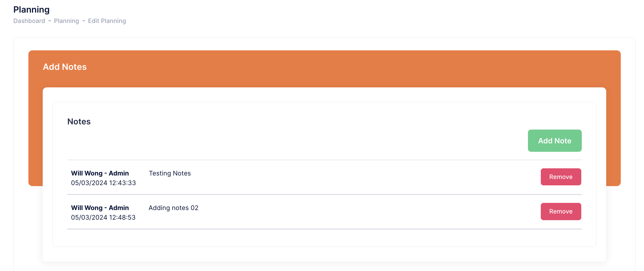Click the dash separator after Dashboard breadcrumb
Viewport: 644px width, 271px height.
(49, 21)
